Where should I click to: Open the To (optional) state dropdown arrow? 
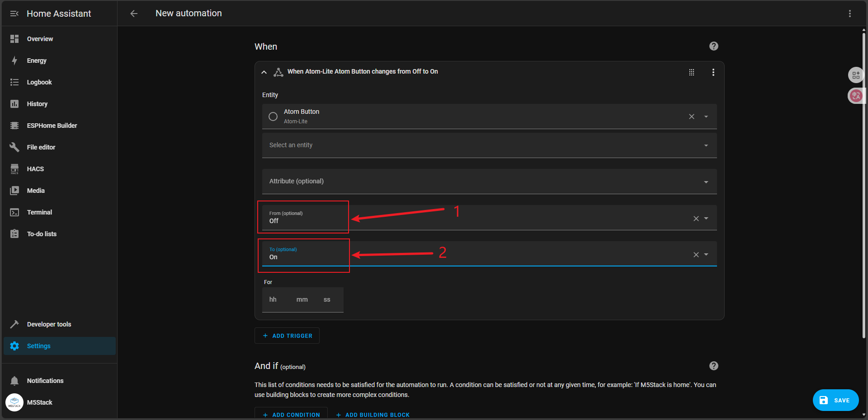tap(706, 254)
